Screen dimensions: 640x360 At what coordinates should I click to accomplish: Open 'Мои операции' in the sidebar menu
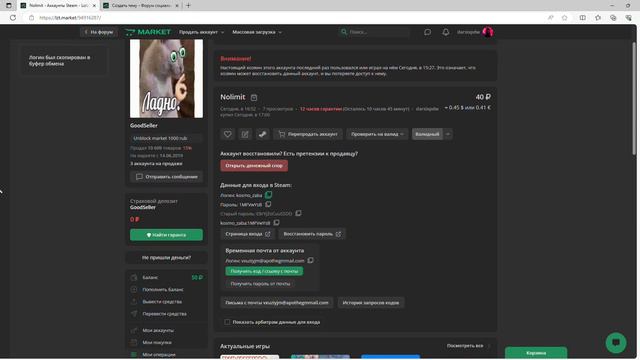coord(159,355)
